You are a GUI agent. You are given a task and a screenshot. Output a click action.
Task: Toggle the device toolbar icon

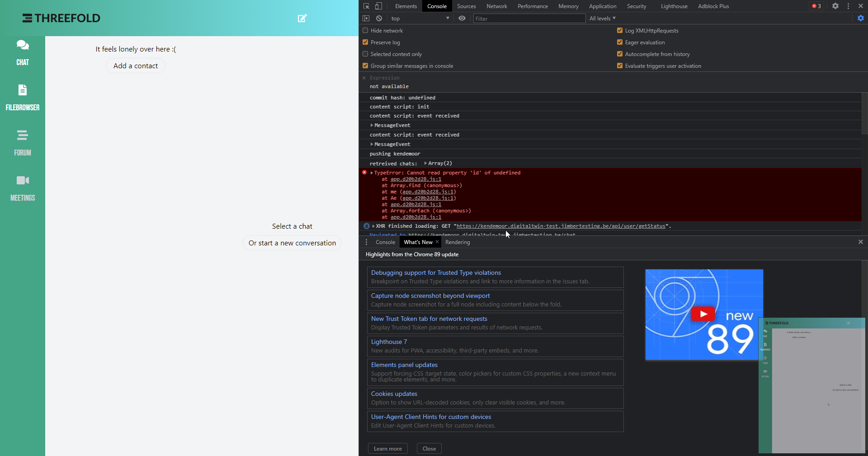[379, 6]
